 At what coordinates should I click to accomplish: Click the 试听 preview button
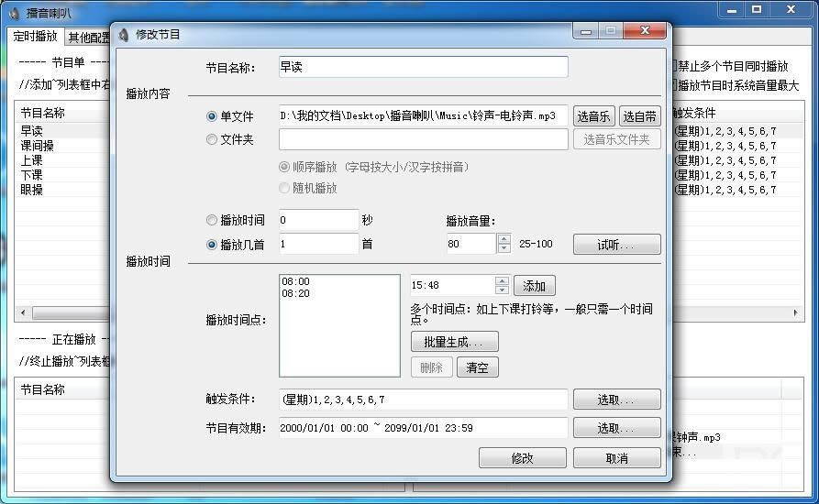(x=616, y=245)
